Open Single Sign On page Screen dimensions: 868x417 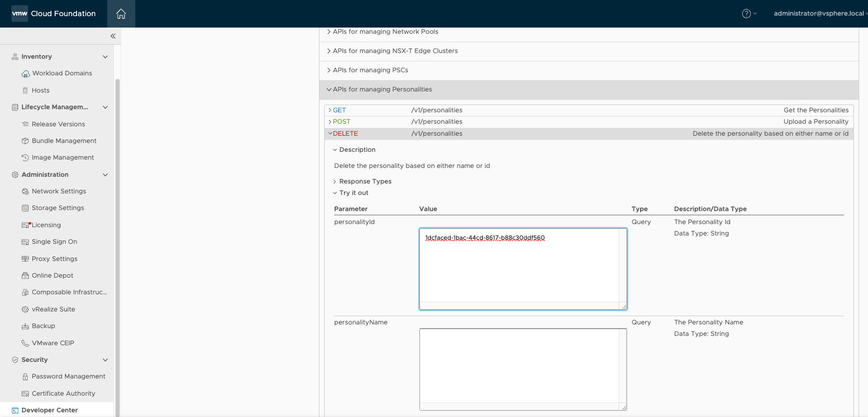[x=54, y=242]
